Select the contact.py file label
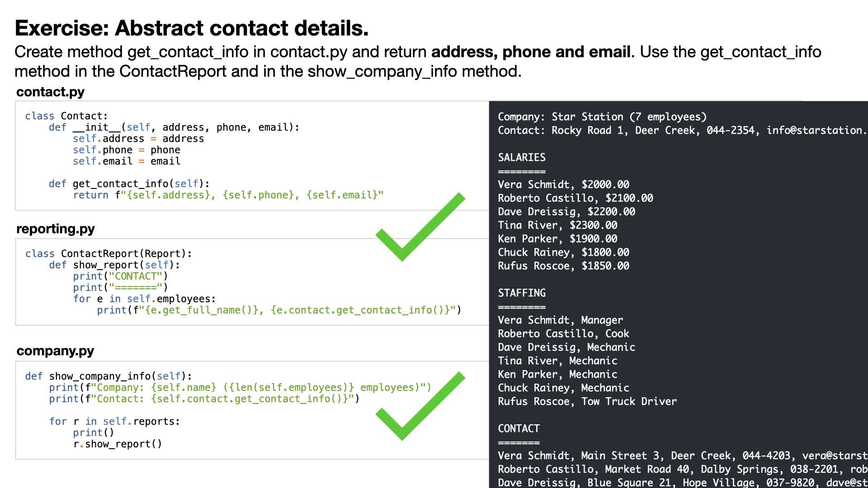Screen dimensions: 868x488 coord(51,92)
